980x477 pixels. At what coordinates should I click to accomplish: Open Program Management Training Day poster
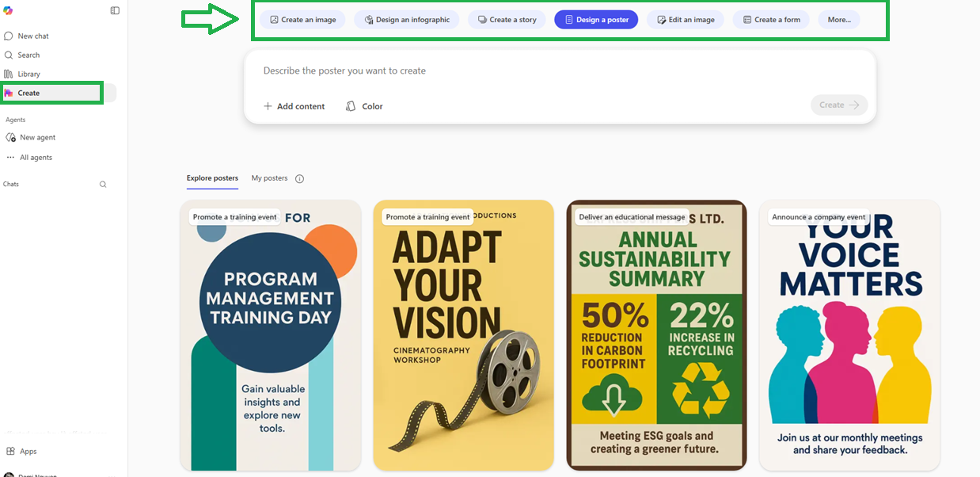[x=271, y=335]
